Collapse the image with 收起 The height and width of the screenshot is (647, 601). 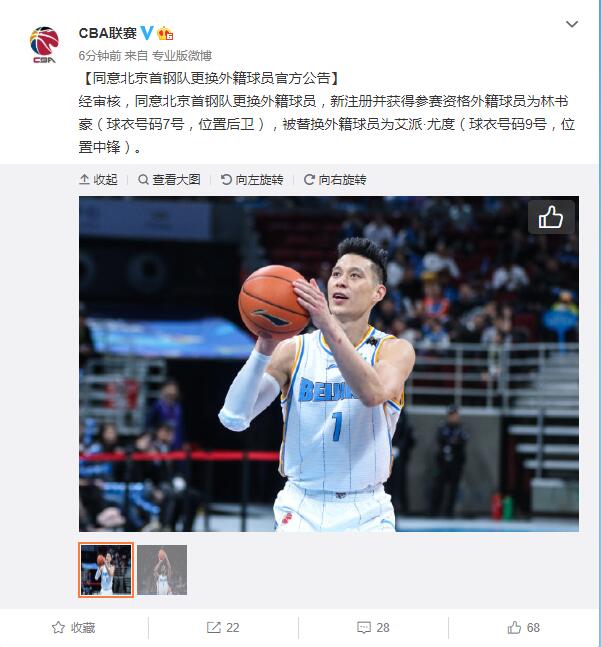[x=98, y=179]
